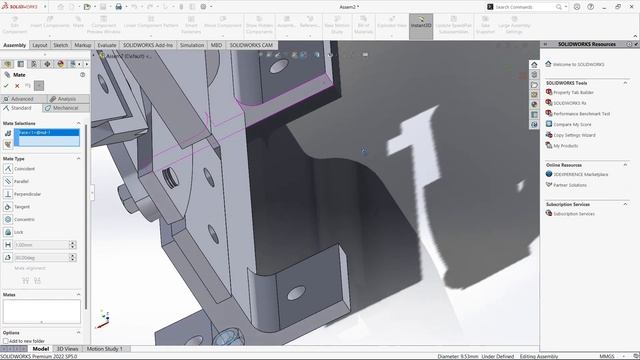Open the PropertyManager tab icon
This screenshot has width=640, height=360.
(x=20, y=64)
